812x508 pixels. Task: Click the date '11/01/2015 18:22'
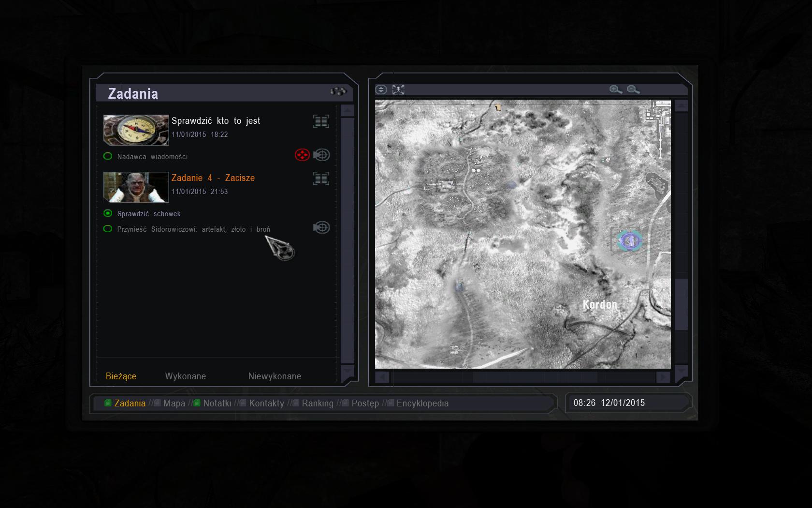[x=200, y=134]
